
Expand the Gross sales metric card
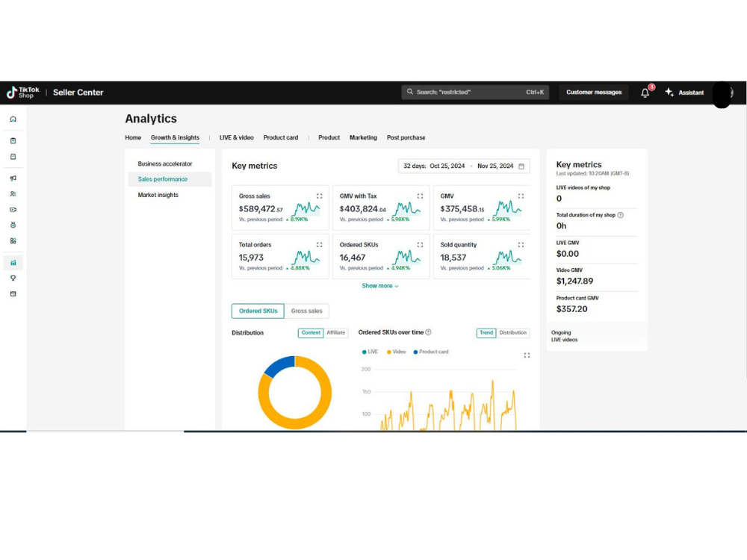(x=319, y=196)
